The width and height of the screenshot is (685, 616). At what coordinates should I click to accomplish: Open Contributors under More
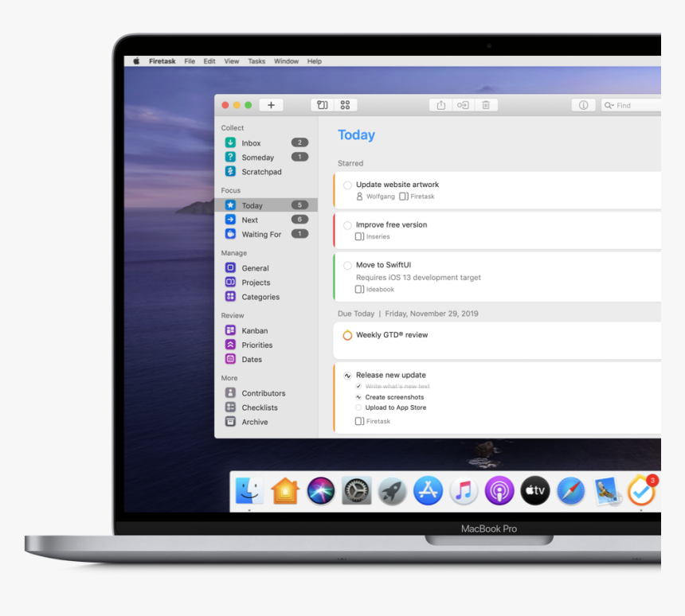tap(267, 393)
